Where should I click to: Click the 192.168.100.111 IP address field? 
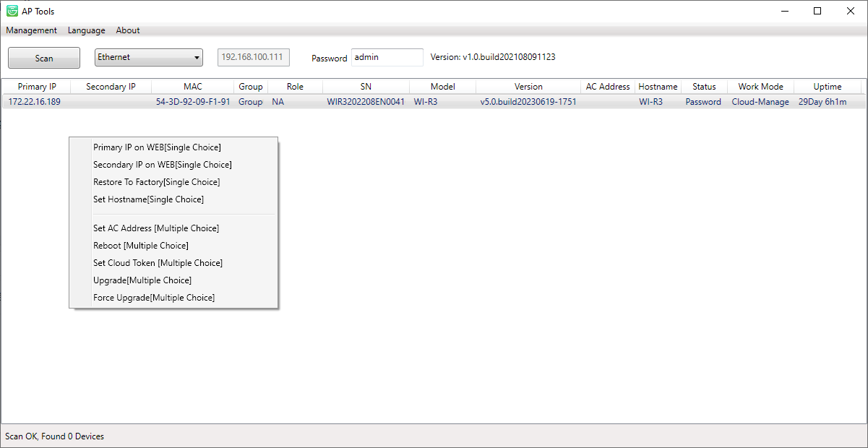pos(253,58)
